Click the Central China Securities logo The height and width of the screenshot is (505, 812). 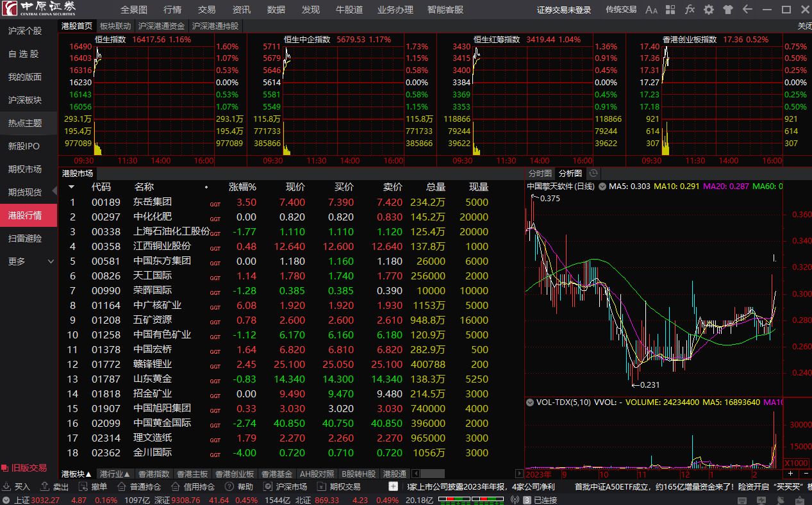pos(38,9)
